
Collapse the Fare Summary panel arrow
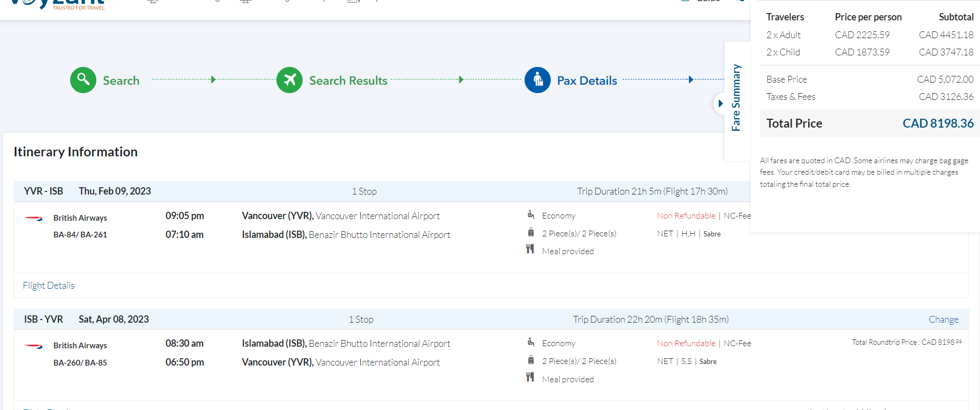(720, 104)
